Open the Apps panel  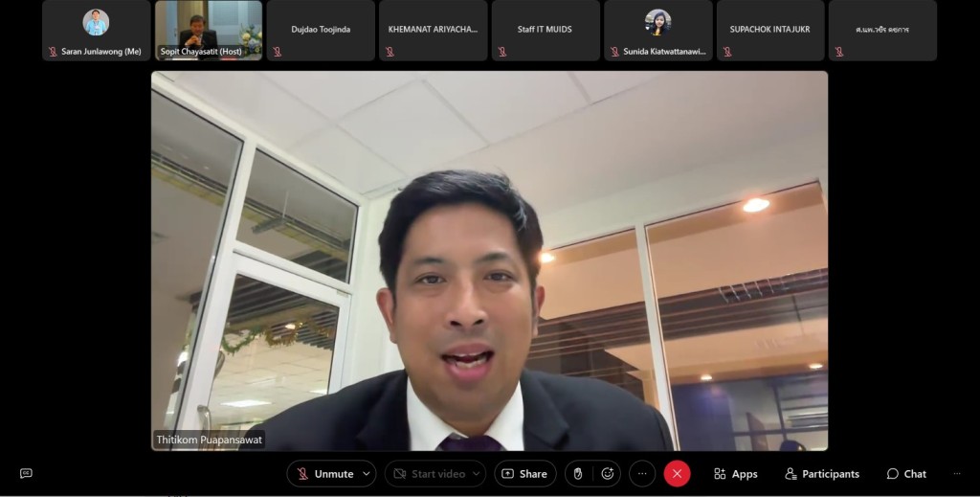735,474
